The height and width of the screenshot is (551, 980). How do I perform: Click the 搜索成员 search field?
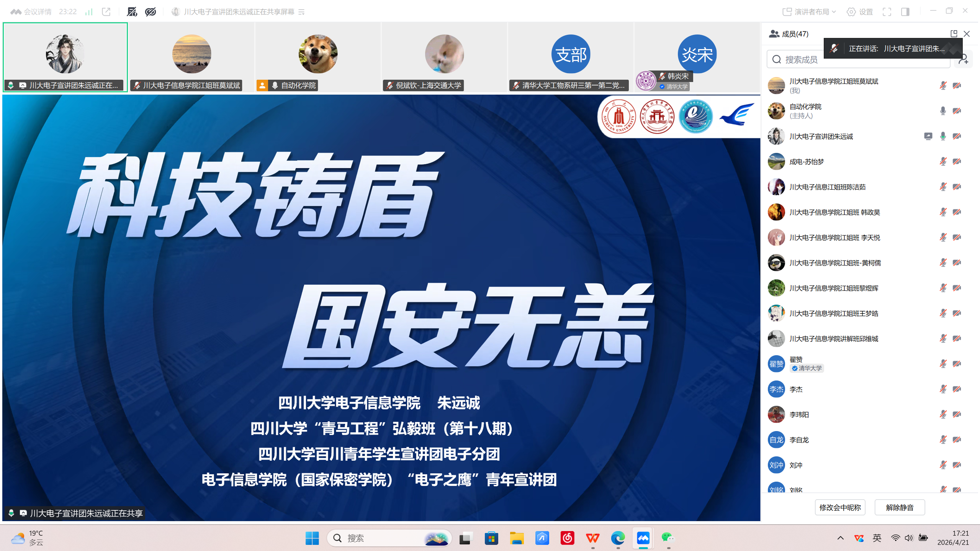[800, 59]
